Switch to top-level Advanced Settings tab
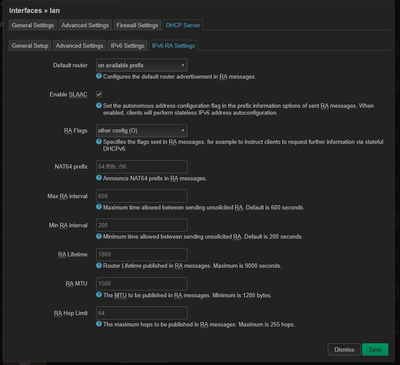400x365 pixels. [x=85, y=25]
